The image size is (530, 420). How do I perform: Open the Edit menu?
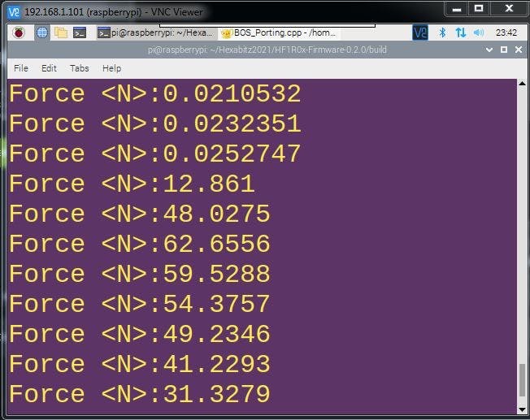49,68
